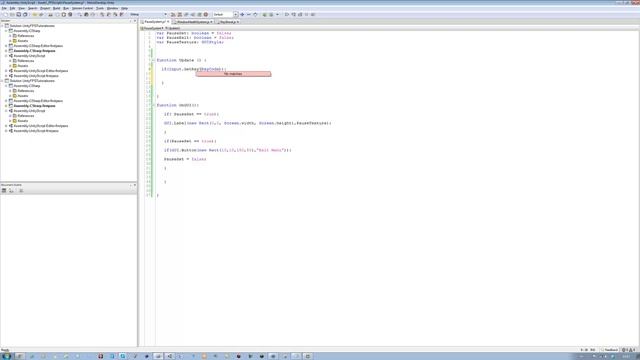Click the Save All toolbar icon

25,14
